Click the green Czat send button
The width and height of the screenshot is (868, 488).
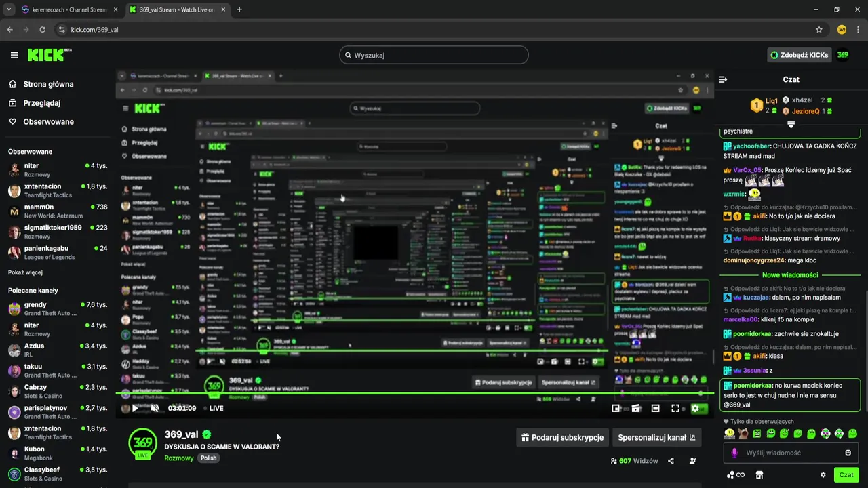[x=846, y=475]
